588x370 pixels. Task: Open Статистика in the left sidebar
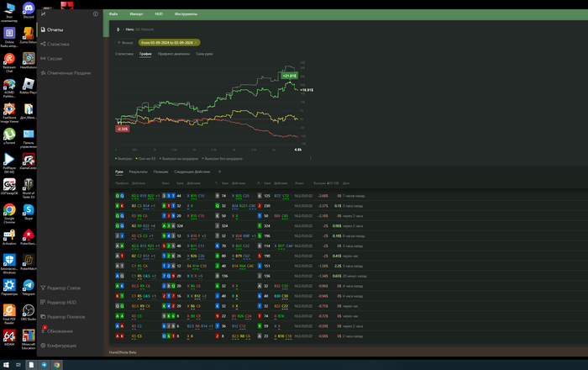[x=58, y=44]
